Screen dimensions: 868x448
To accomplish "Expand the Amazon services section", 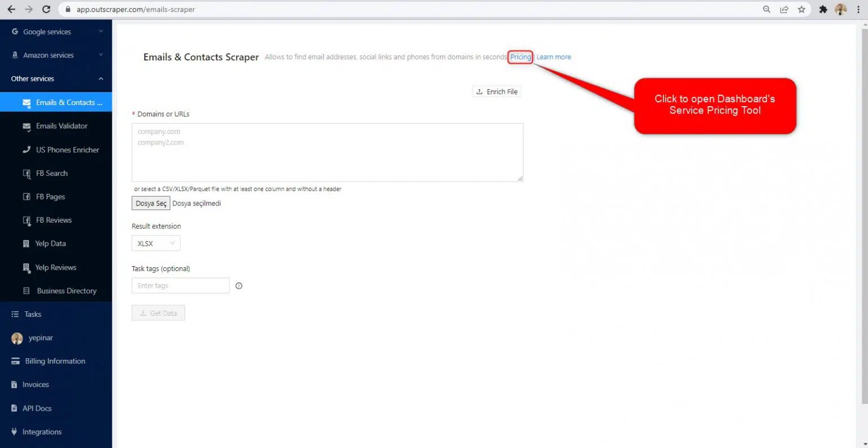I will (55, 55).
